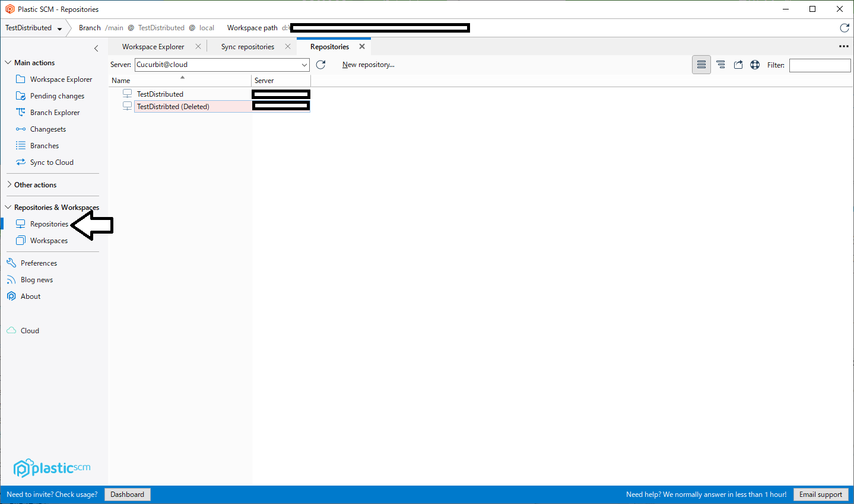
Task: Close the Workspace Explorer tab
Action: (x=198, y=46)
